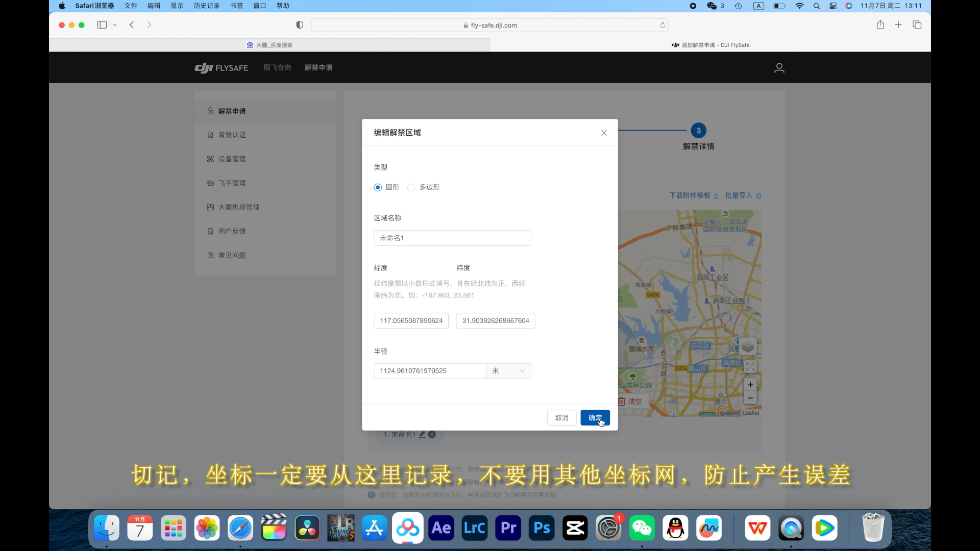Open the map layers icon
Viewport: 980px width, 551px height.
point(748,347)
